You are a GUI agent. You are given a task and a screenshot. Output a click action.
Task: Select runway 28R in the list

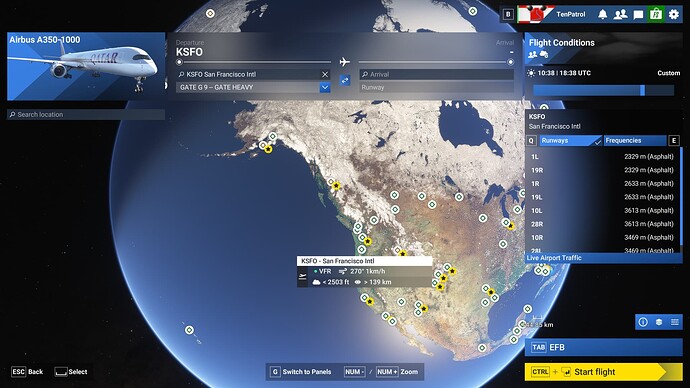[x=602, y=224]
